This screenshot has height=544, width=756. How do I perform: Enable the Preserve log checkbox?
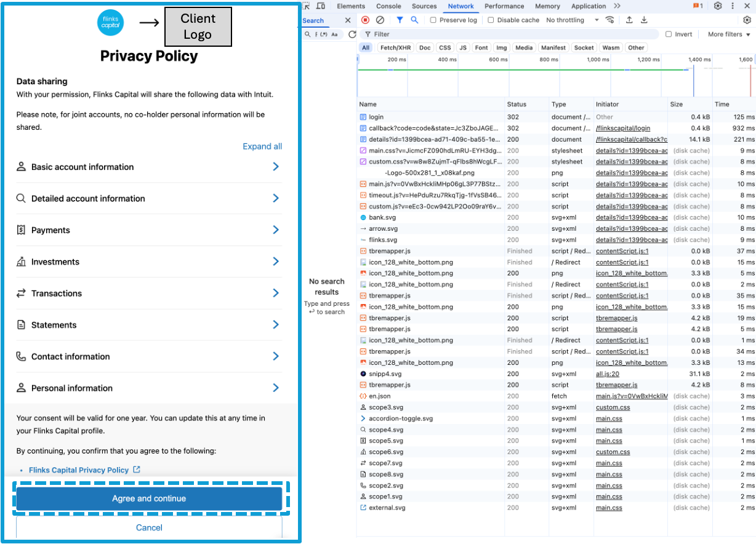coord(433,20)
